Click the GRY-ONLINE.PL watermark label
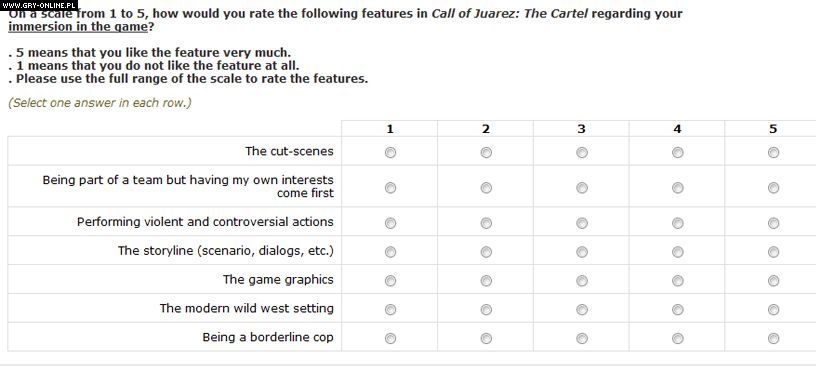 coord(39,5)
